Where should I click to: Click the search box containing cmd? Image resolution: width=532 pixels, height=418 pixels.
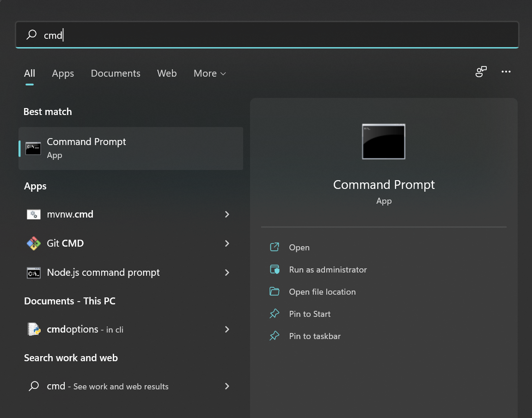pyautogui.click(x=267, y=35)
